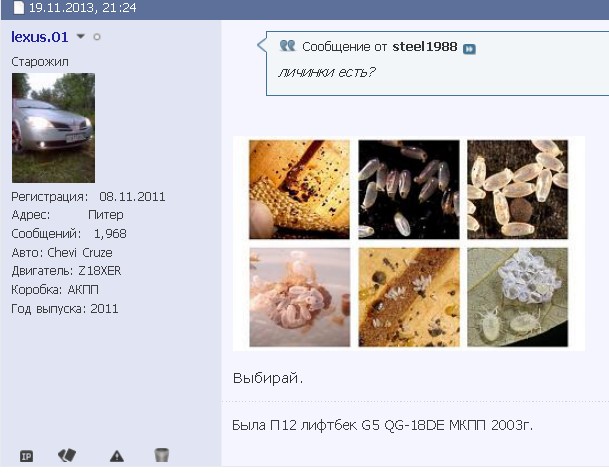609x473 pixels.
Task: Click the reply text Выбирай.
Action: click(268, 378)
